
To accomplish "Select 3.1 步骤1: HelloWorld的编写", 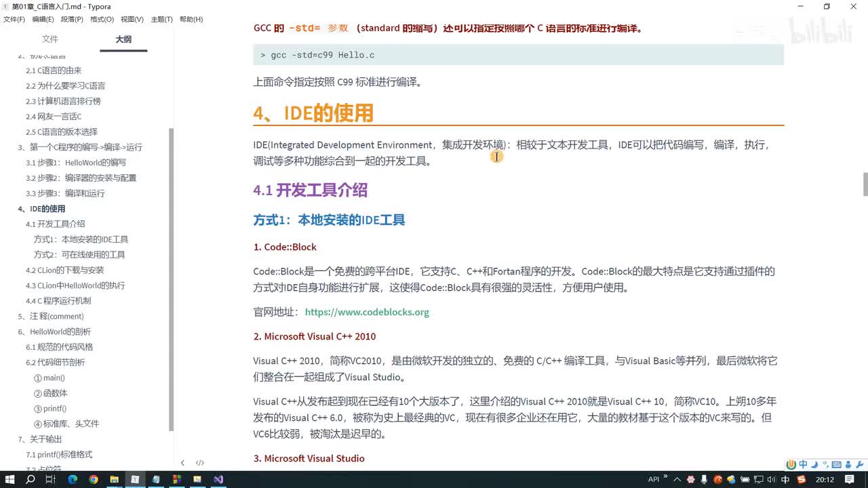I will pyautogui.click(x=76, y=163).
